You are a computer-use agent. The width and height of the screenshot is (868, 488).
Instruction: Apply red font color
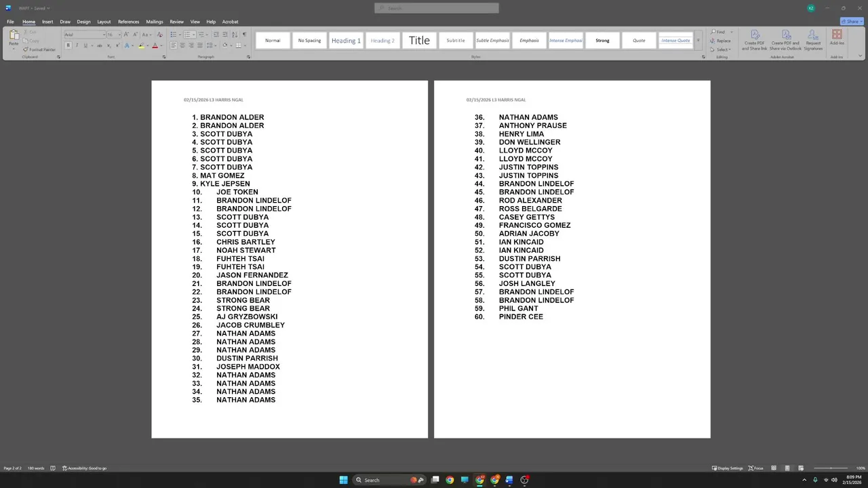pos(155,45)
